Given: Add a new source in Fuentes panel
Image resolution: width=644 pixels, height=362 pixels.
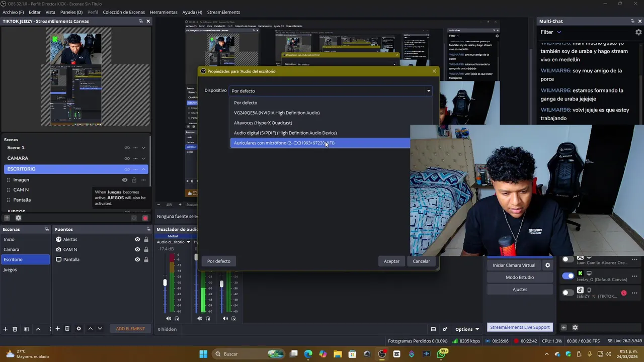Looking at the screenshot, I should coord(58,329).
